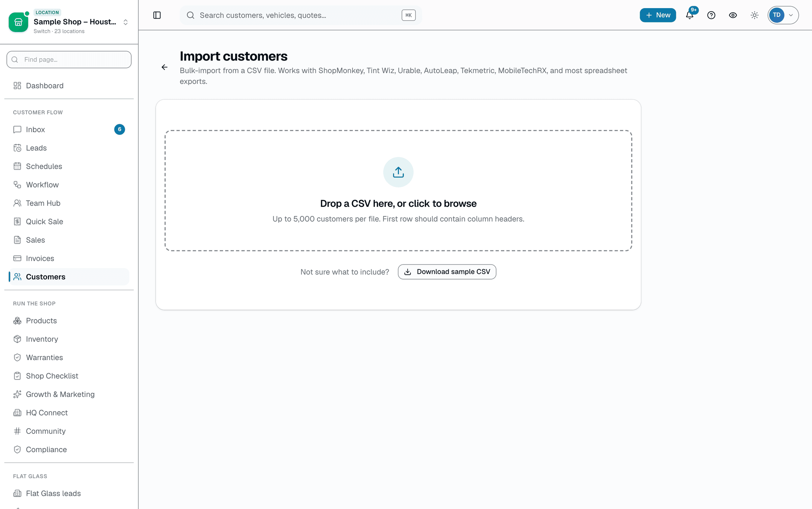Open Growth & Marketing
This screenshot has width=812, height=509.
(69, 394)
